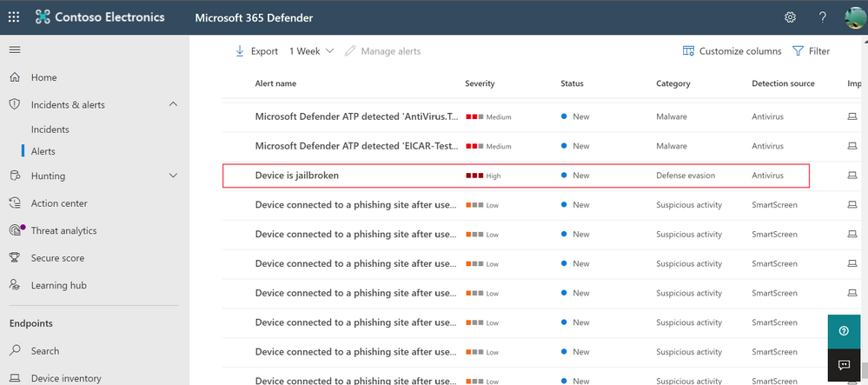The height and width of the screenshot is (385, 868).
Task: Click the Secure score trophy icon
Action: coord(15,258)
